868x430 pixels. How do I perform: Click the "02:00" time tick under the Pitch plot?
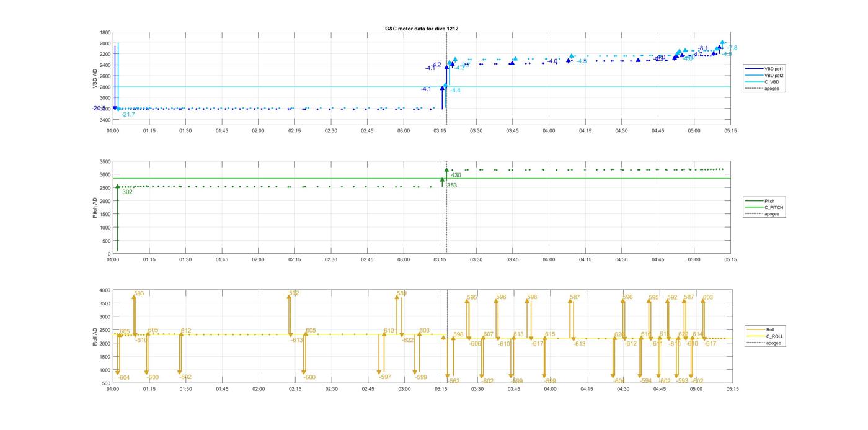258,260
